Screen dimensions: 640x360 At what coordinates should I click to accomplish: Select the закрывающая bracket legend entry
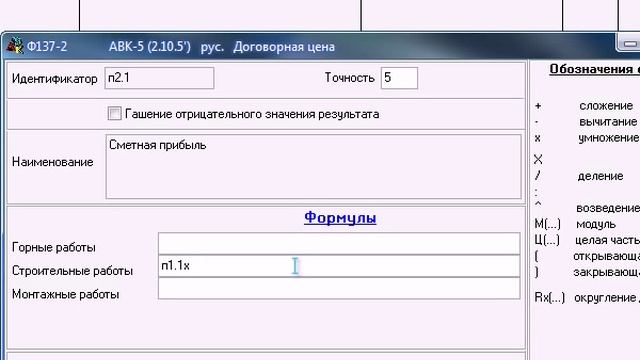coord(607,272)
